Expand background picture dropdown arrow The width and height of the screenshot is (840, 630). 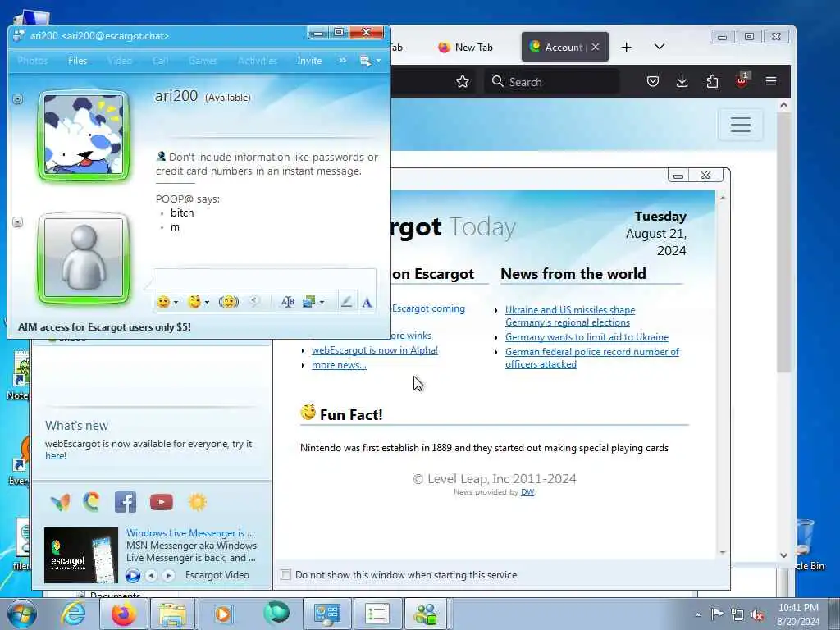click(322, 302)
